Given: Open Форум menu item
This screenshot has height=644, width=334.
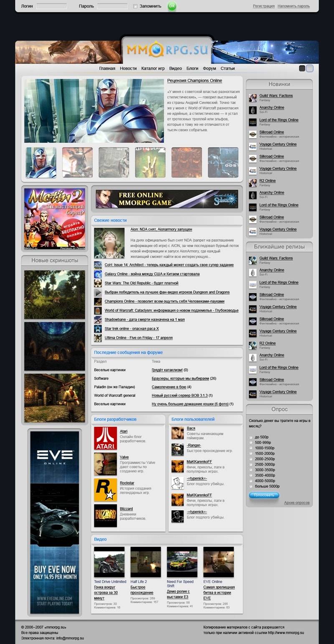Looking at the screenshot, I should pyautogui.click(x=210, y=68).
